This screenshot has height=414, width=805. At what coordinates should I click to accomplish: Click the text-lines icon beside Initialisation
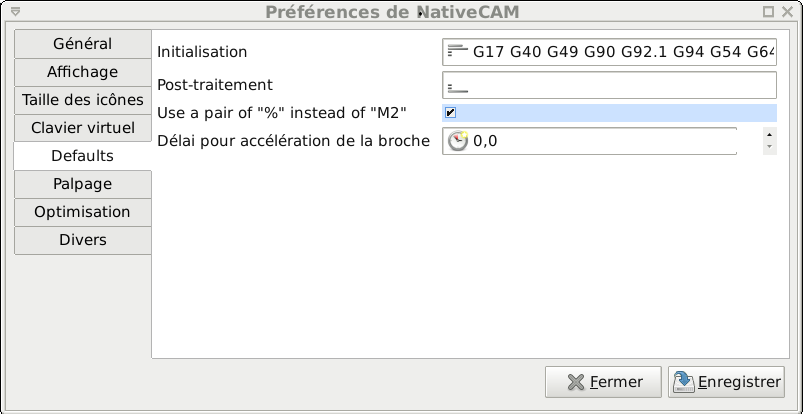pyautogui.click(x=457, y=51)
